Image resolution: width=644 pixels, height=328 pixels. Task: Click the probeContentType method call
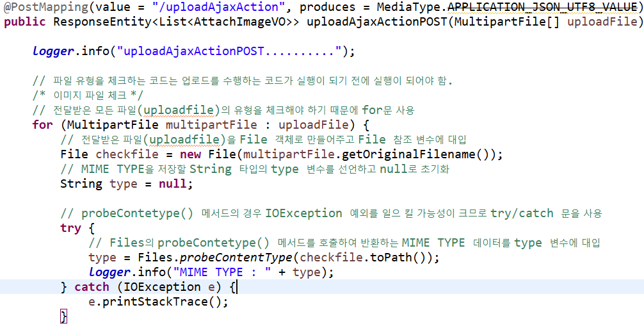pyautogui.click(x=236, y=258)
